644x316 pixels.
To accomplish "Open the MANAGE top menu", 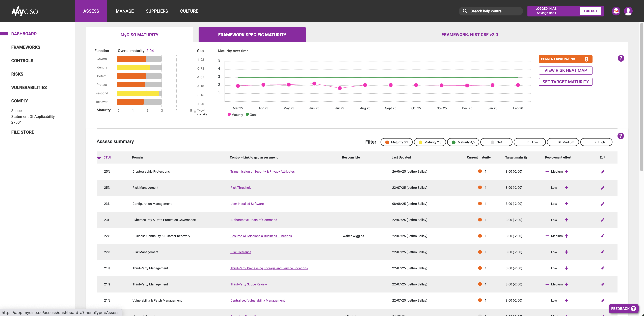I will click(125, 11).
